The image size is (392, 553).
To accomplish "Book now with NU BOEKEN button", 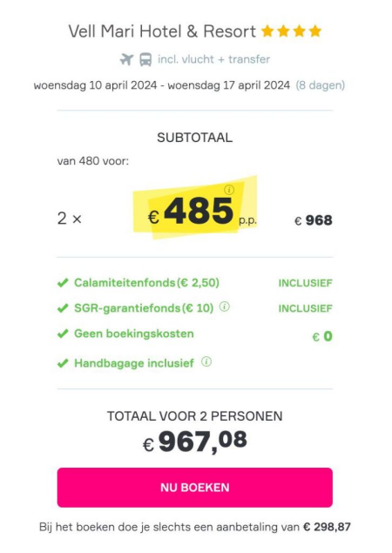I will pyautogui.click(x=195, y=488).
